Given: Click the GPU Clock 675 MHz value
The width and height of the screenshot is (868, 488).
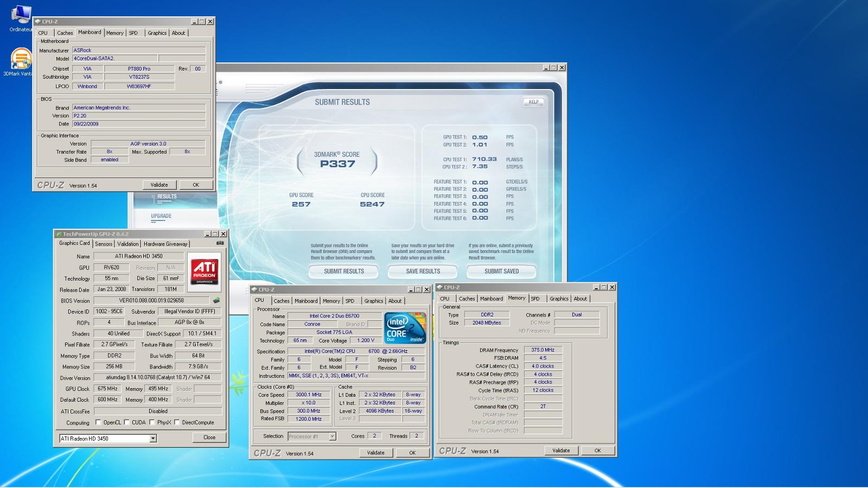Looking at the screenshot, I should click(107, 389).
